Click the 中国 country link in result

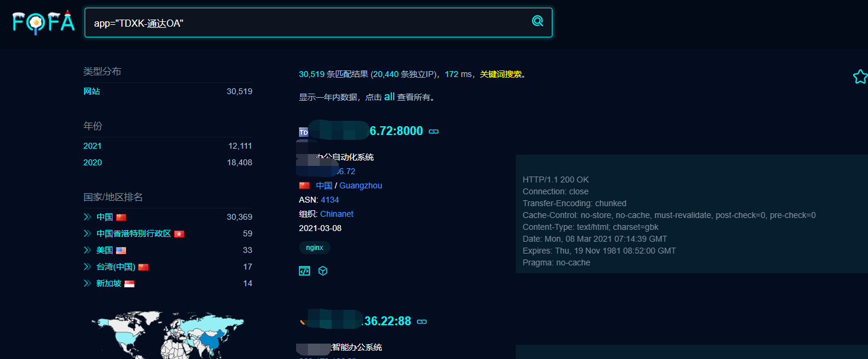coord(323,185)
